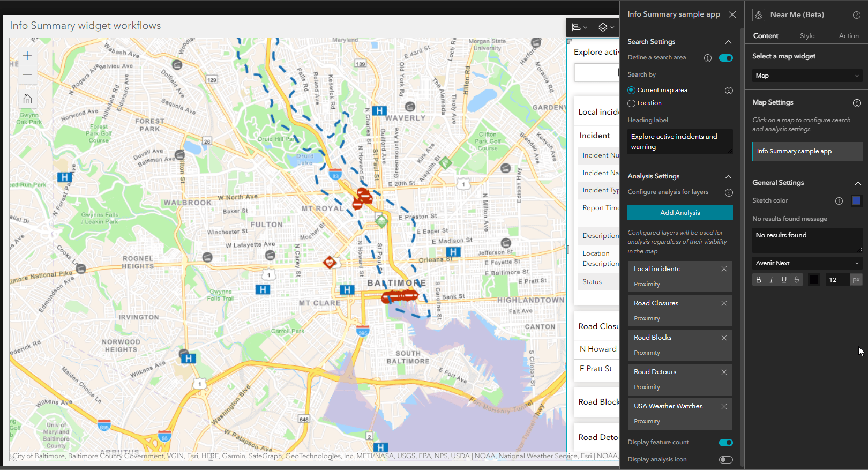Click the Near Me widget icon
Viewport: 868px width, 470px height.
[x=759, y=15]
